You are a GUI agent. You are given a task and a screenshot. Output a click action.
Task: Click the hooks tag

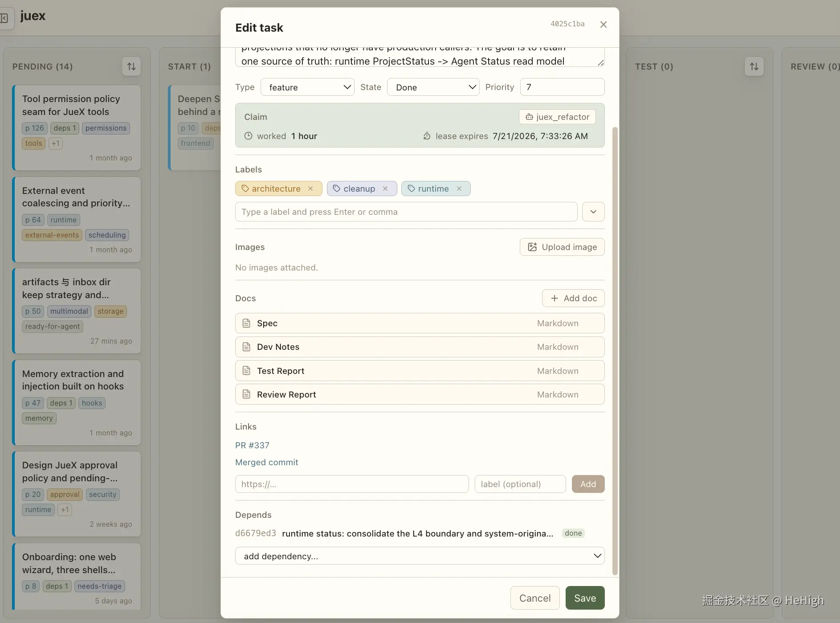[92, 403]
